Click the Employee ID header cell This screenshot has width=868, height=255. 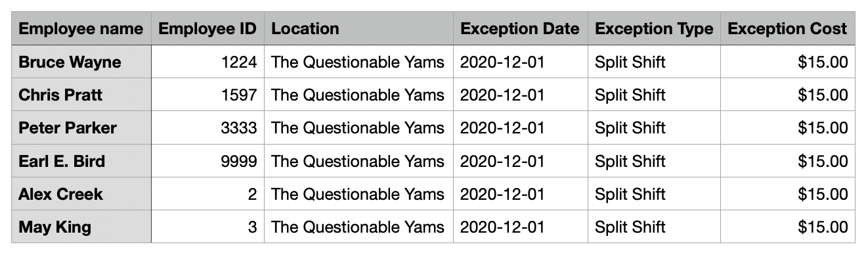pyautogui.click(x=208, y=29)
